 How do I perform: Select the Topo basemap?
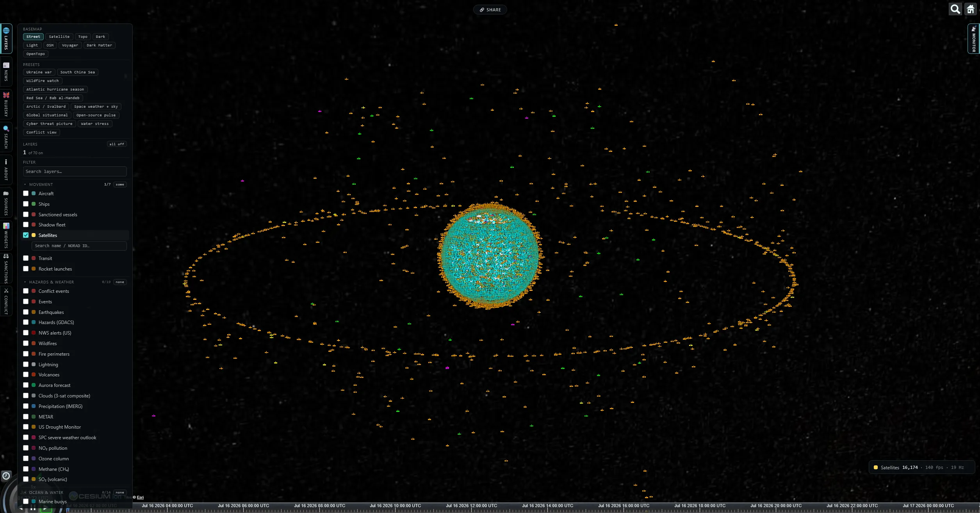click(83, 37)
